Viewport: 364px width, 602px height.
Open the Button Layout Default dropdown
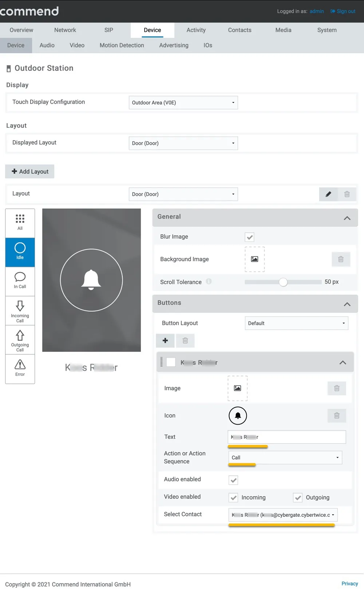pos(297,323)
